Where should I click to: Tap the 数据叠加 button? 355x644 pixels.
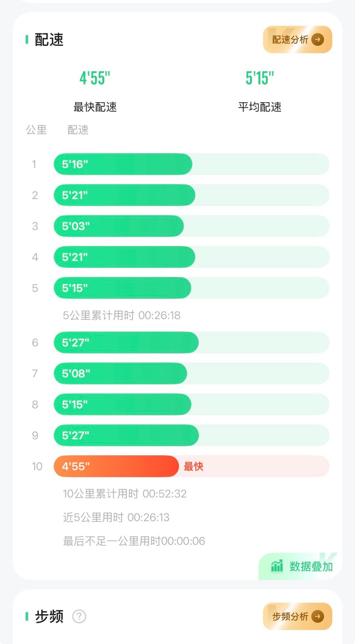[x=300, y=566]
